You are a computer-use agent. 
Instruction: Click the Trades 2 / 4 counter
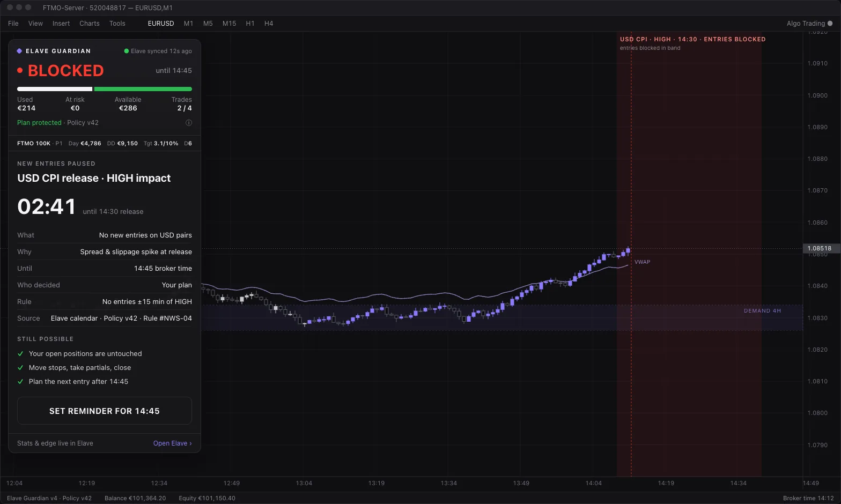tap(185, 108)
